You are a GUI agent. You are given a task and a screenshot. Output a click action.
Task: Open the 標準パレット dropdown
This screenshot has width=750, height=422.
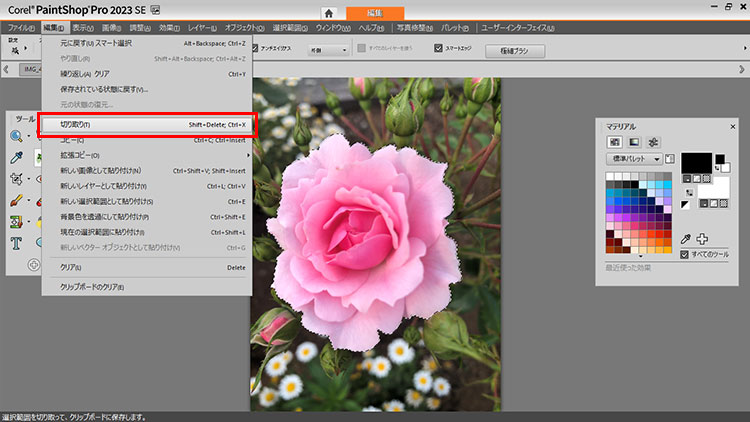[635, 159]
